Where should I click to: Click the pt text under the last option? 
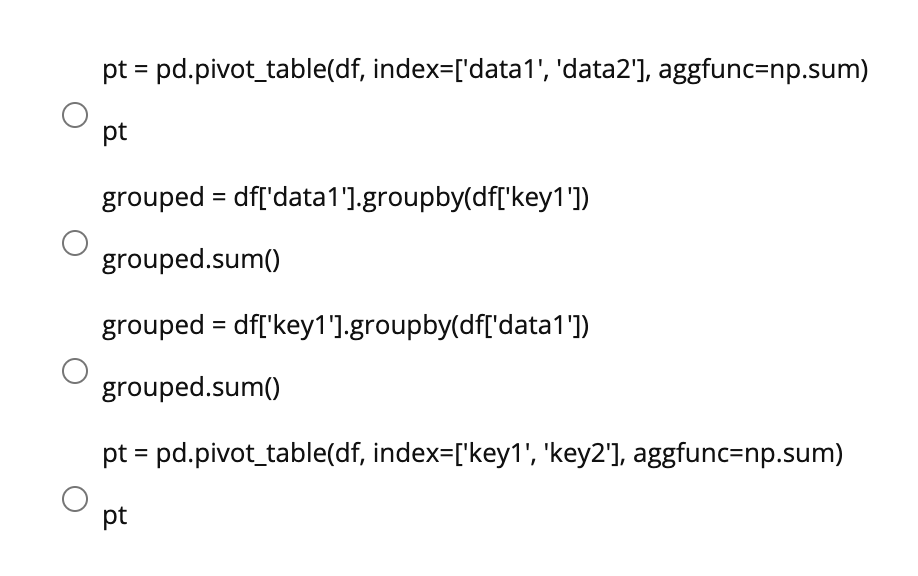114,515
